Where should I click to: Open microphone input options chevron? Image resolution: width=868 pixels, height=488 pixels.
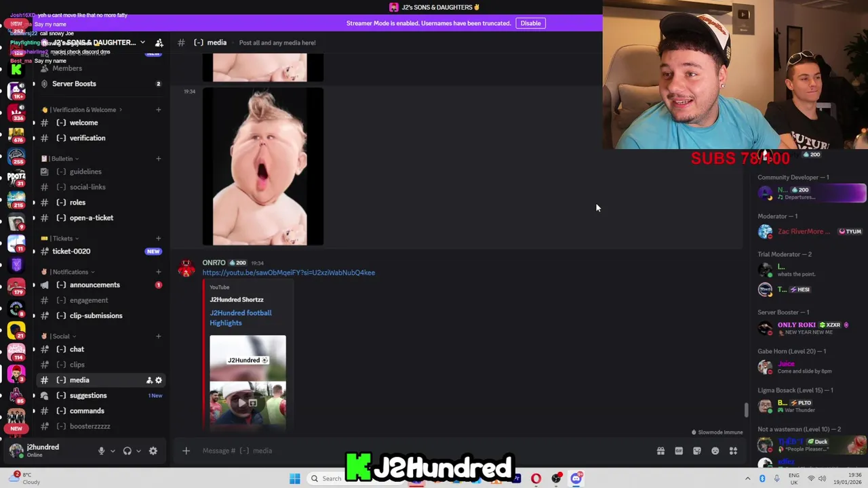coord(113,451)
